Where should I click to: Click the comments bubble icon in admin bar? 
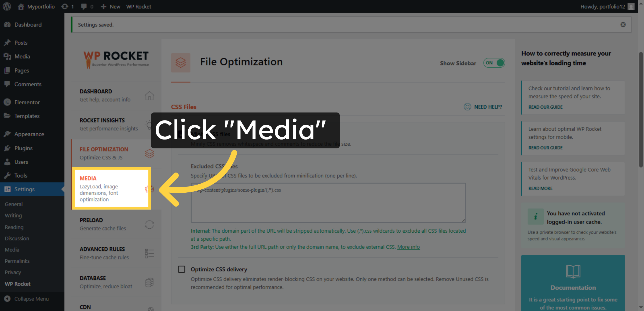pyautogui.click(x=84, y=6)
